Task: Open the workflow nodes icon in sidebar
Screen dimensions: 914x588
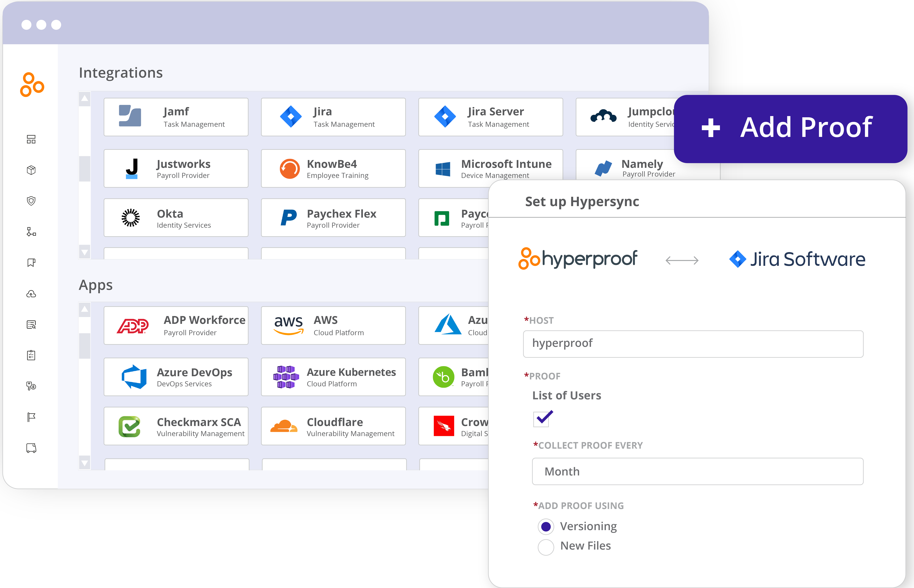Action: click(x=31, y=232)
